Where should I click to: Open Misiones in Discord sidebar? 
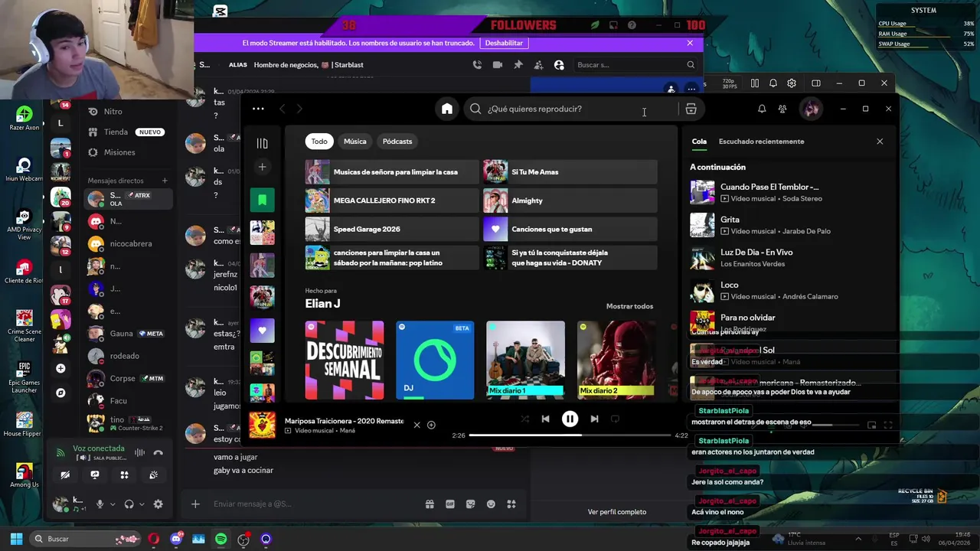[126, 152]
